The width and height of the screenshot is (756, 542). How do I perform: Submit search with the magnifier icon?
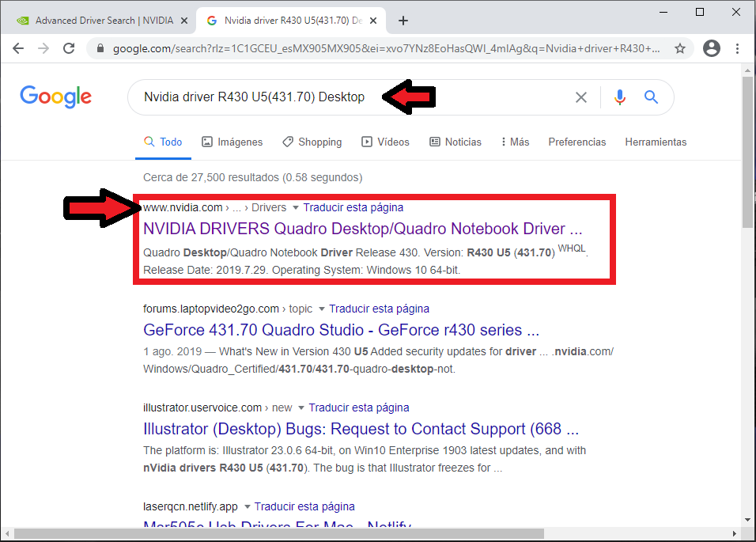coord(651,97)
